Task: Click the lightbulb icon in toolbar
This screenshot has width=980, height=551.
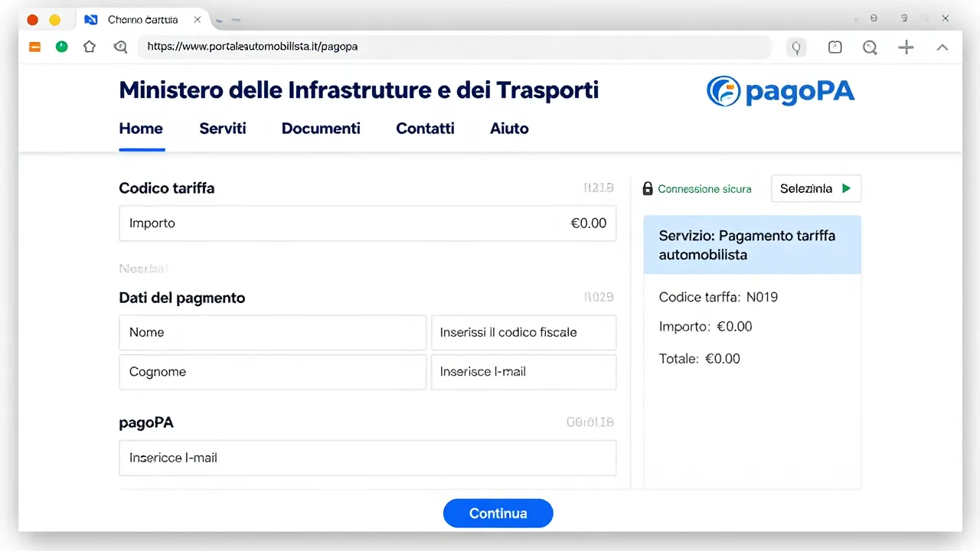Action: coord(796,47)
